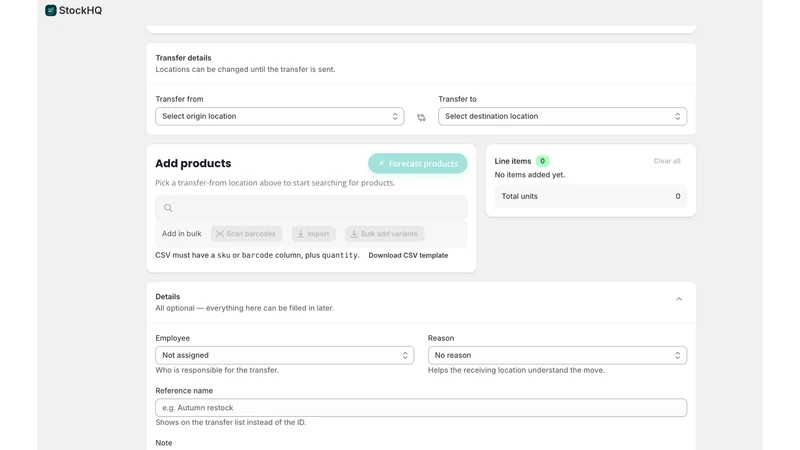This screenshot has height=450, width=800.
Task: Swap origin and destination locations icon
Action: [x=421, y=117]
